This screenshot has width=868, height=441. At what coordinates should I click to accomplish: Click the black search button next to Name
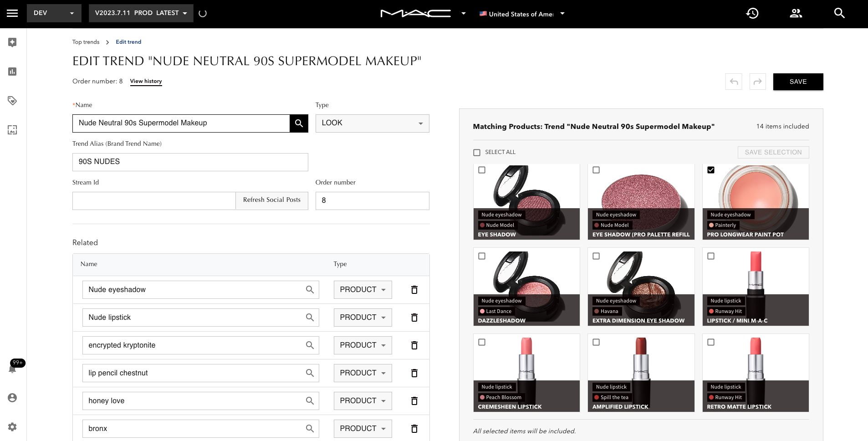(x=299, y=123)
